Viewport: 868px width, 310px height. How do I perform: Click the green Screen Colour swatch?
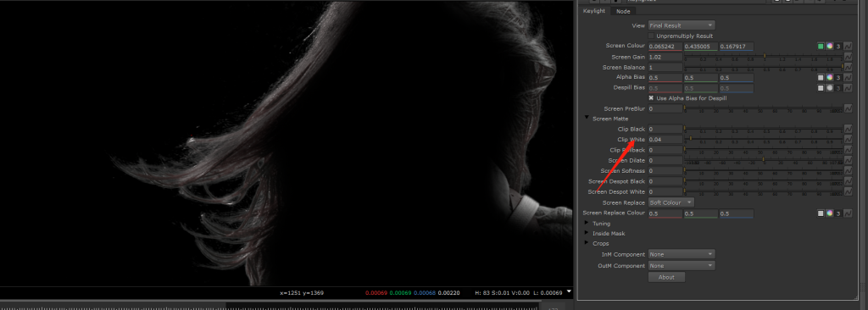coord(821,47)
